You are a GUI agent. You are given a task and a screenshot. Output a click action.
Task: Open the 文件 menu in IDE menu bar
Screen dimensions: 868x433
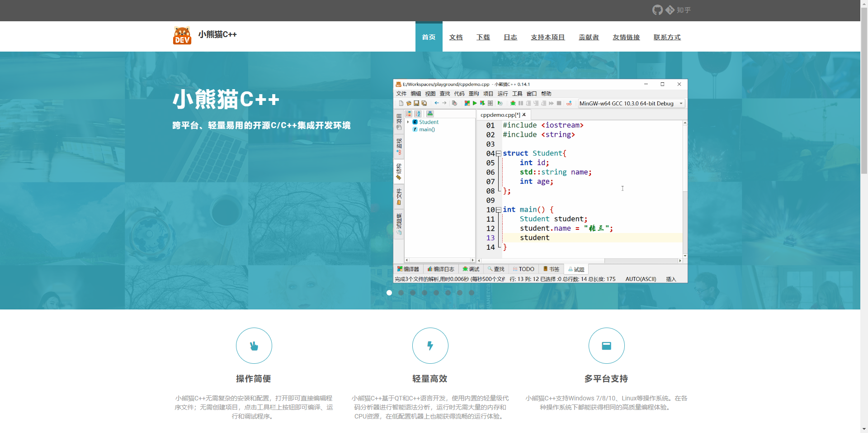pyautogui.click(x=401, y=94)
